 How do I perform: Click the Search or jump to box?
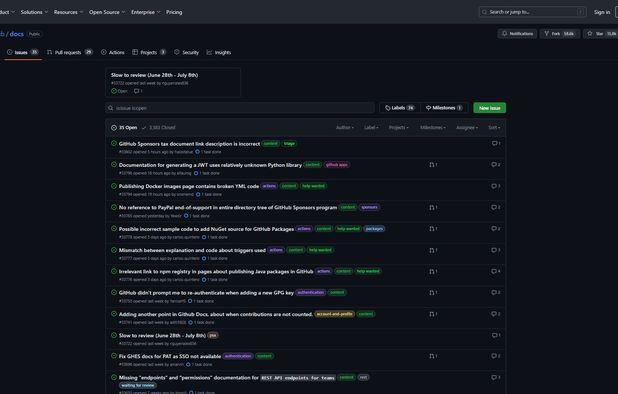[532, 12]
